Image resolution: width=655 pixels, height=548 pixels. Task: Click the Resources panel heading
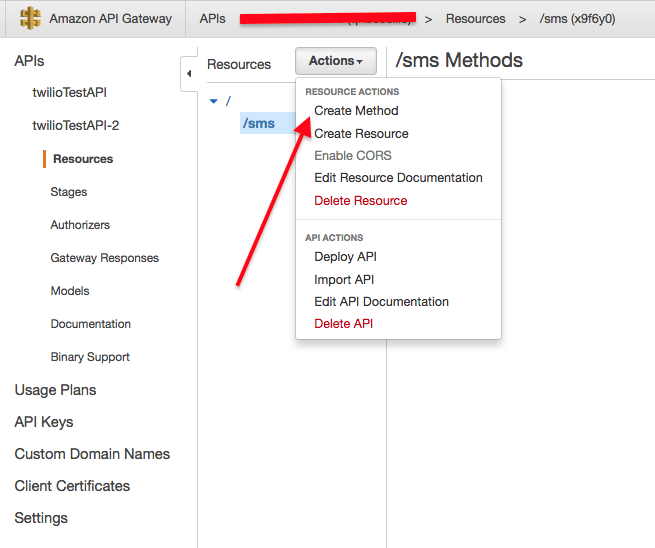(x=239, y=64)
